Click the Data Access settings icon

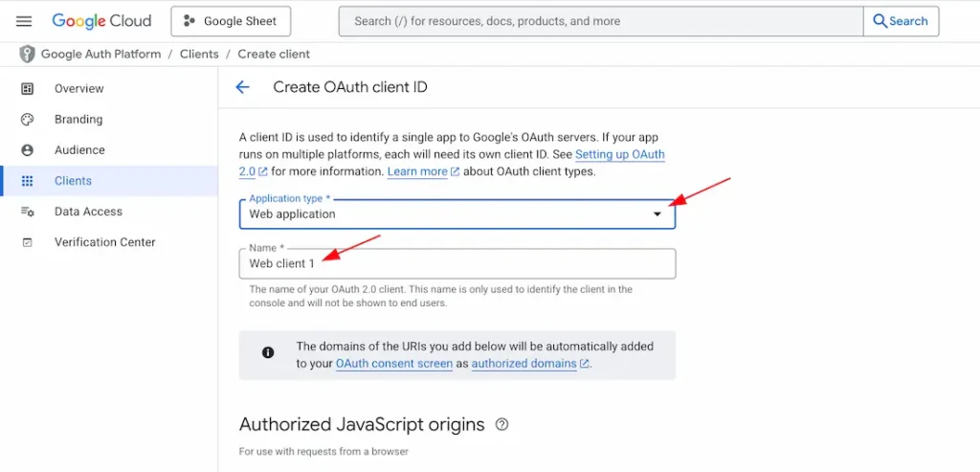click(28, 212)
